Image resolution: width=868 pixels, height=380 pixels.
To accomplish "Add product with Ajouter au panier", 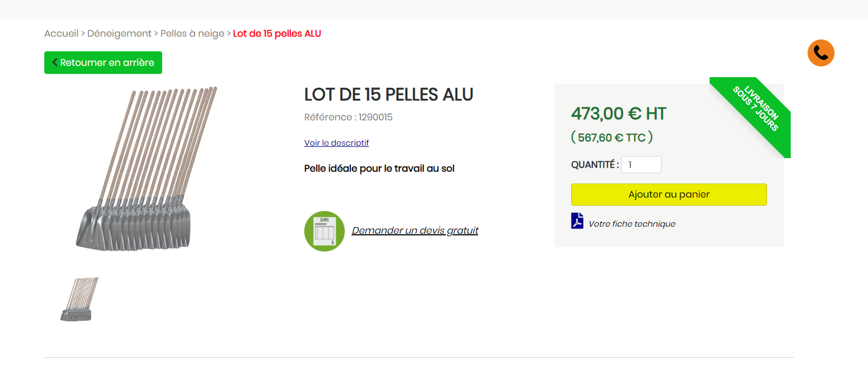I will click(669, 194).
